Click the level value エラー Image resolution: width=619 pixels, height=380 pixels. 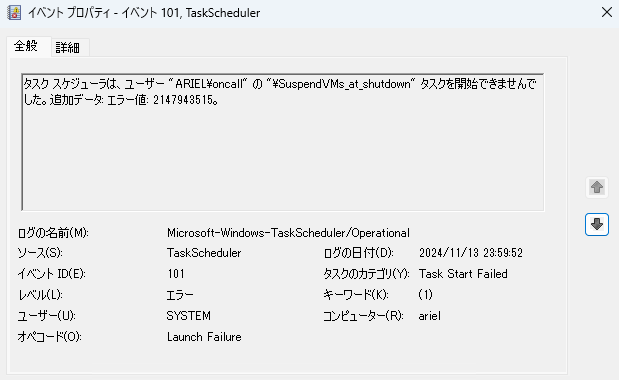180,295
